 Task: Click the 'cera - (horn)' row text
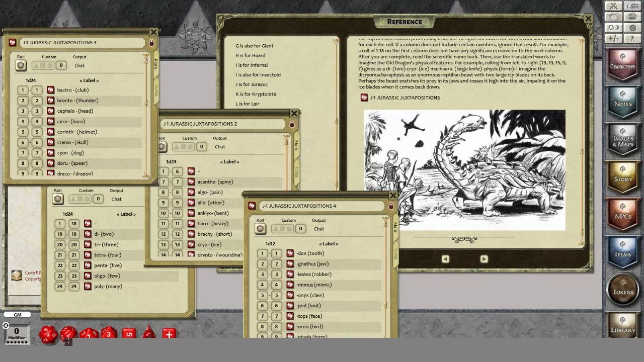(x=71, y=121)
